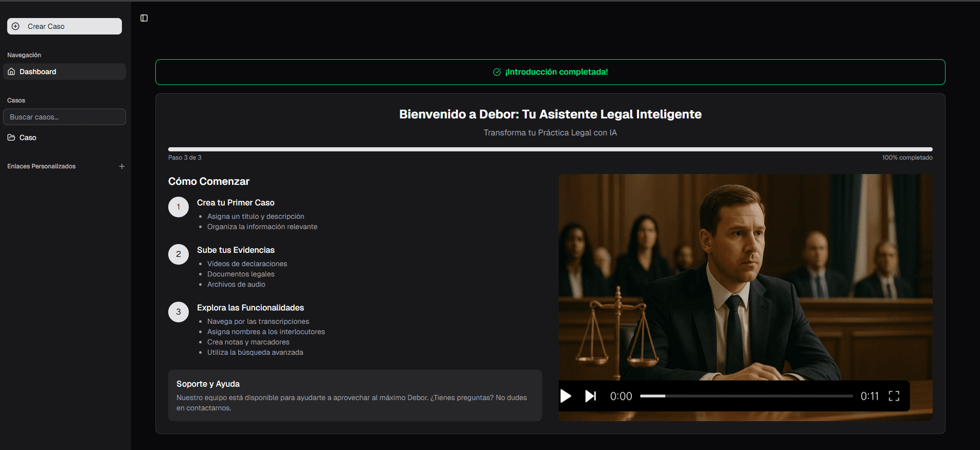The image size is (980, 450).
Task: Seek along the video progress slider
Action: 746,396
